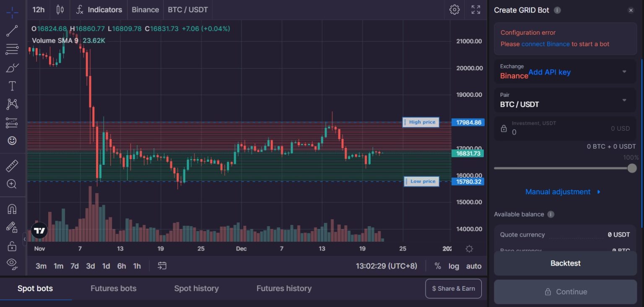
Task: Activate the Measure ruler tool
Action: pyautogui.click(x=12, y=165)
